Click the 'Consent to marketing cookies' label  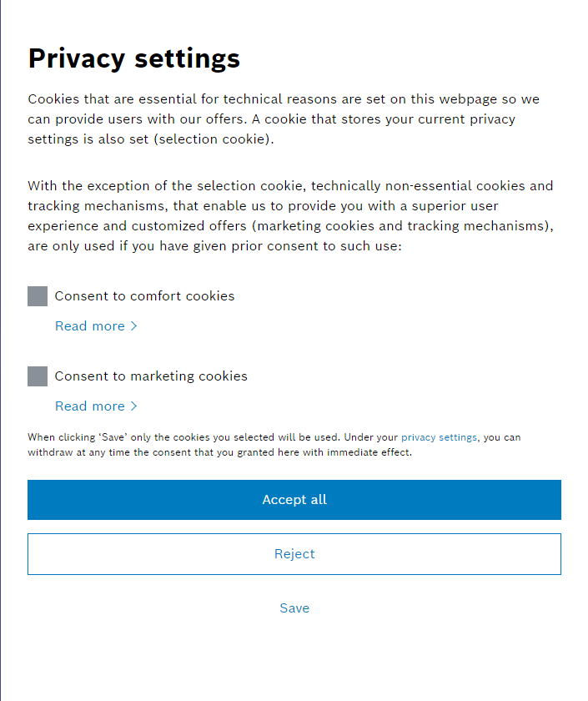point(151,376)
